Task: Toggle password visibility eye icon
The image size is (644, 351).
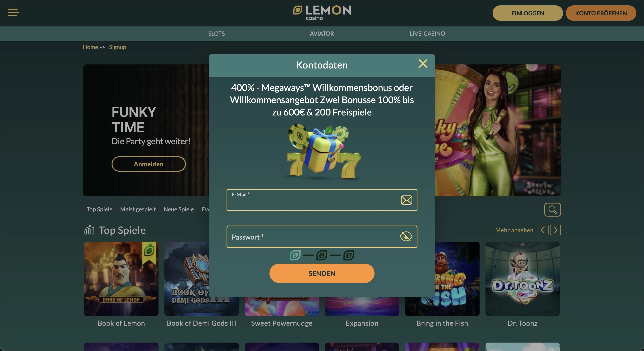Action: (406, 236)
